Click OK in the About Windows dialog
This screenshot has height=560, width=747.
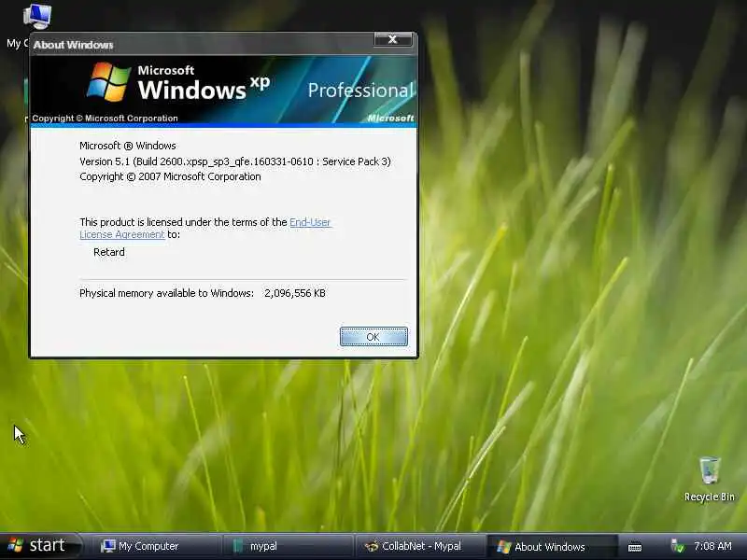coord(373,337)
